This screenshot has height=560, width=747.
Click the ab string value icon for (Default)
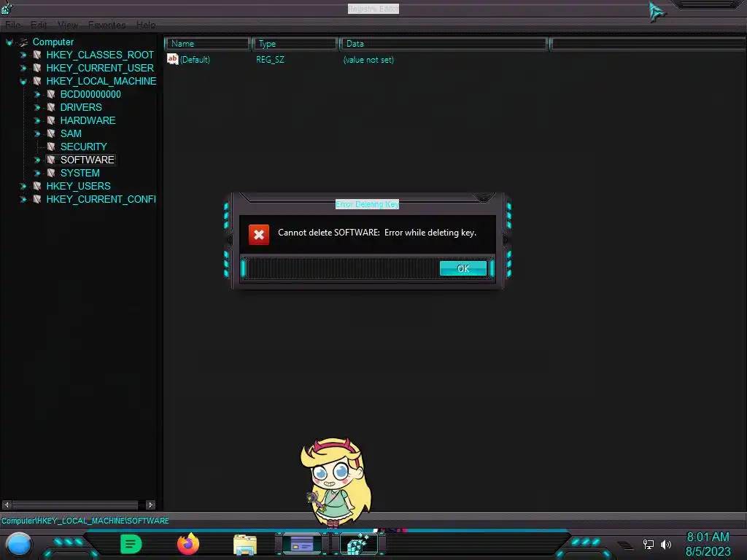172,59
